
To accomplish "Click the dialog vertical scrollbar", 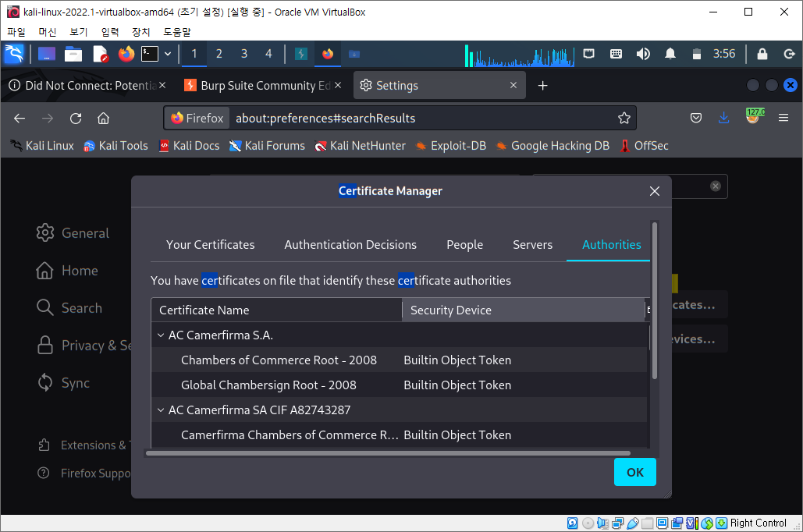I will [x=654, y=300].
